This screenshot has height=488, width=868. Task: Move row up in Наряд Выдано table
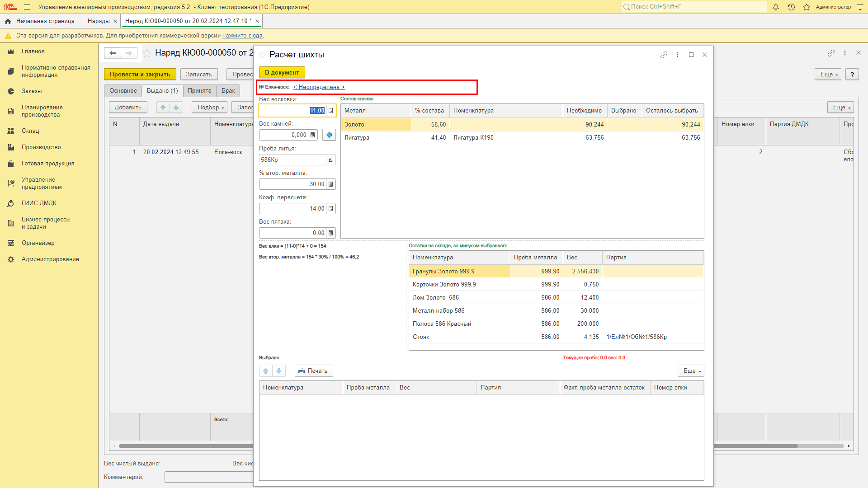tap(163, 108)
